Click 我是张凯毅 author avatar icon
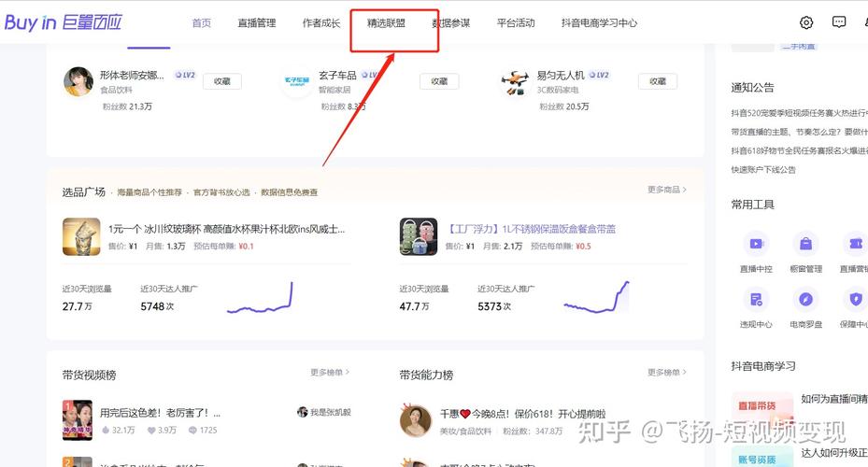The width and height of the screenshot is (868, 467). 302,412
